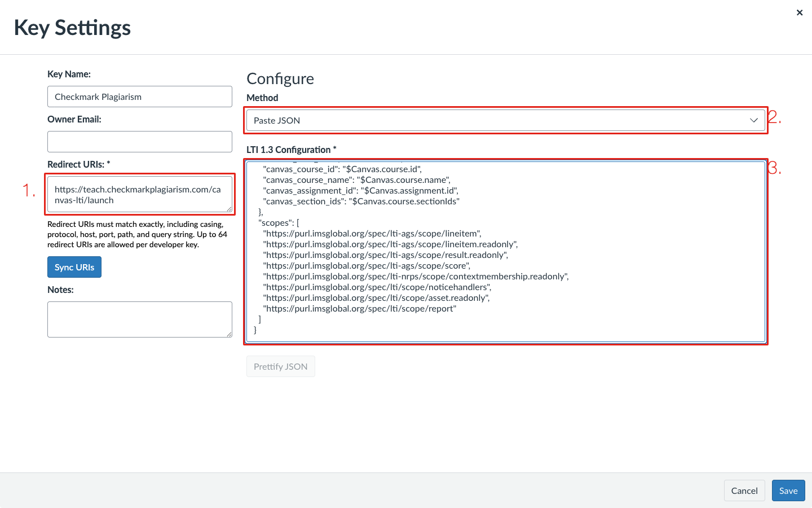Click the contextmembership.readonly scope line
Screen dimensions: 812x508
[x=416, y=276]
